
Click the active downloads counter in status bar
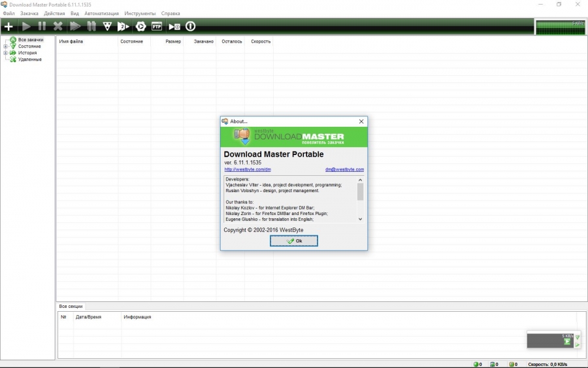[478, 364]
